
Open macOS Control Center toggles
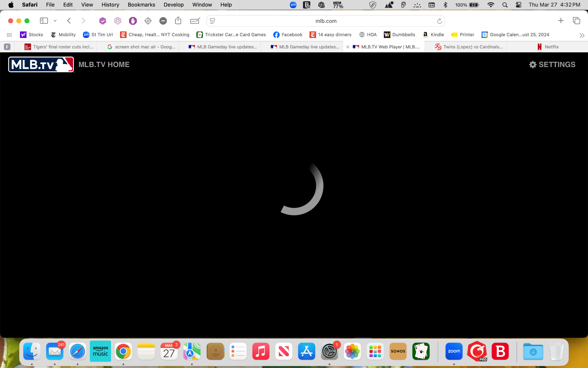tap(518, 5)
